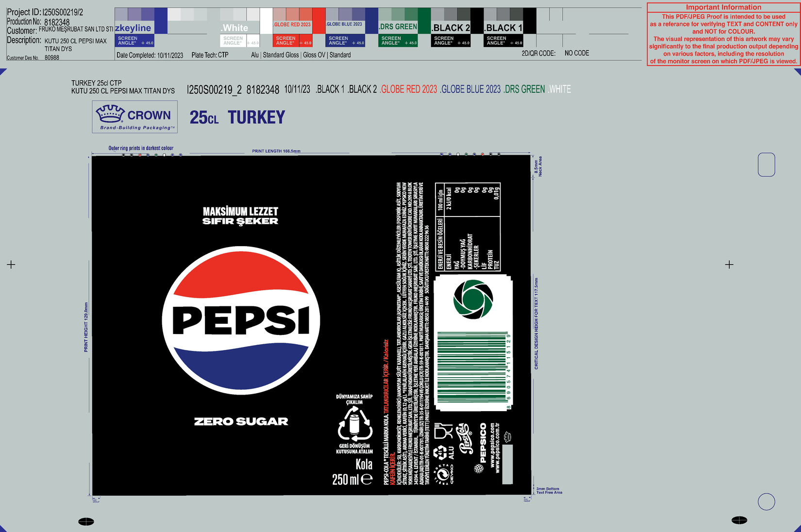This screenshot has height=532, width=801.
Task: Click the ÇEVKO Yeşil Nokta green dot symbol
Action: tap(444, 474)
